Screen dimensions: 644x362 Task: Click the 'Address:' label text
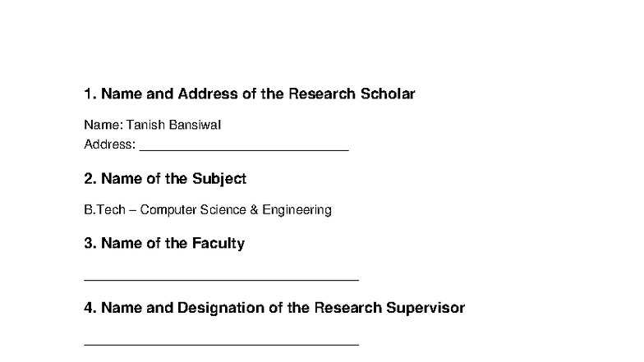click(x=109, y=145)
